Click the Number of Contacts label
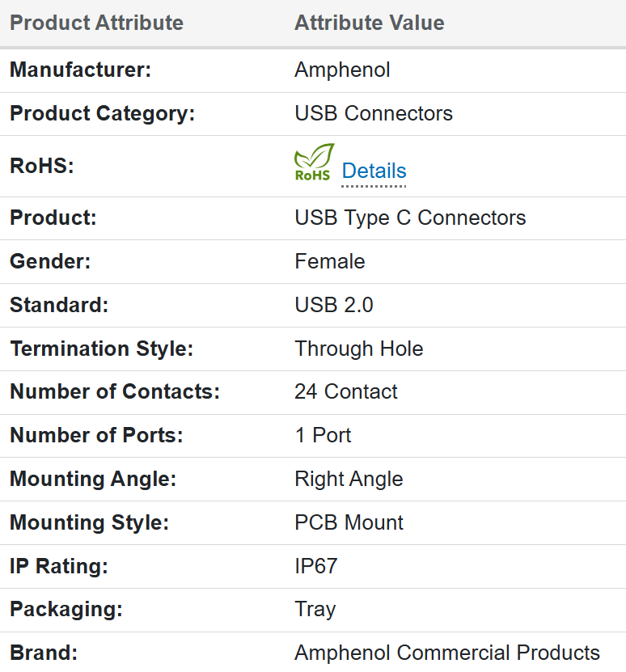The height and width of the screenshot is (672, 626). 115,392
